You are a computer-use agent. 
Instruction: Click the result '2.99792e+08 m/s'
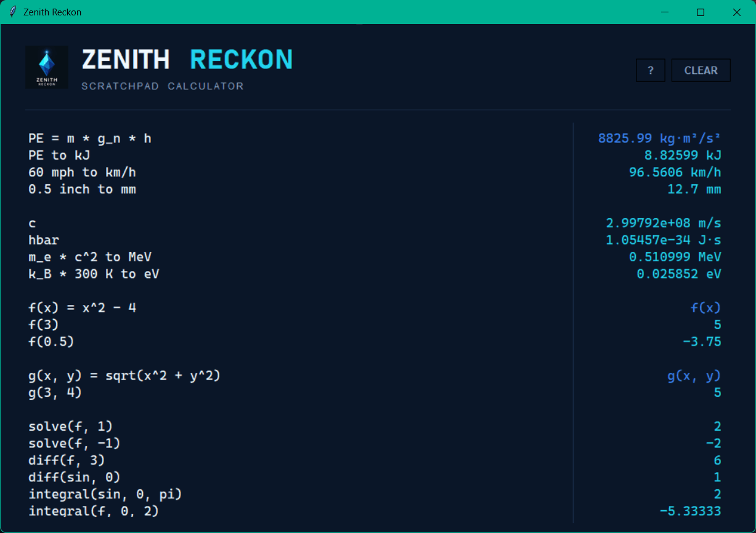pos(664,223)
